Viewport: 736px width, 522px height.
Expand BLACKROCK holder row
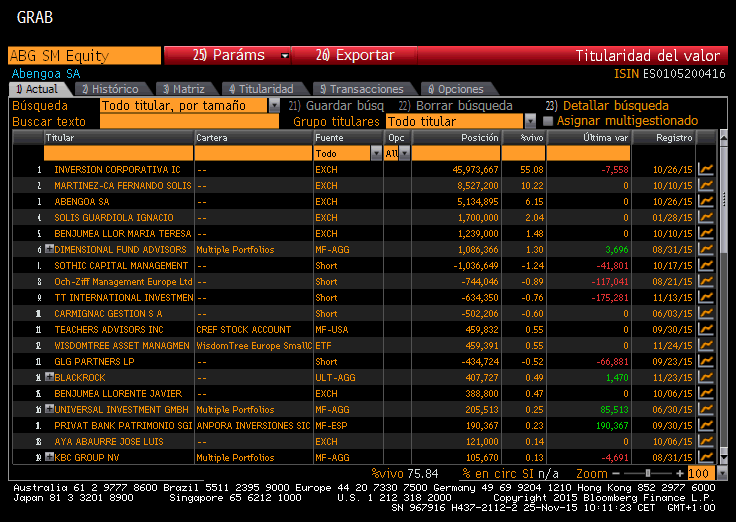(49, 376)
